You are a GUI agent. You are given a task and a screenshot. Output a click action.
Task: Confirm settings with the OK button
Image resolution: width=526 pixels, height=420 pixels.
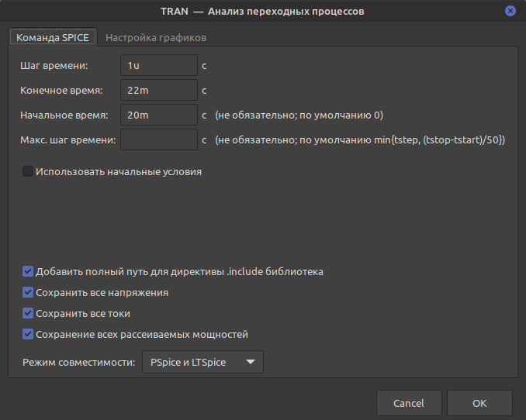(479, 404)
